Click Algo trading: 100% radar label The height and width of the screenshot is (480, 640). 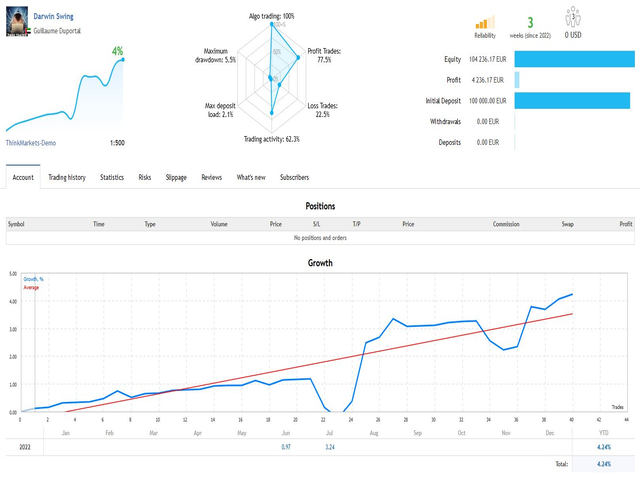(x=271, y=16)
